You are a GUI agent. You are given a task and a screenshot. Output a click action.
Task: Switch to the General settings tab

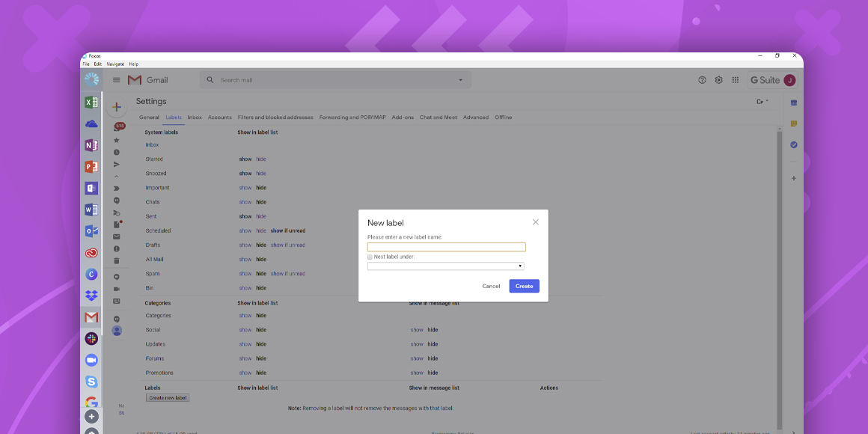point(149,117)
